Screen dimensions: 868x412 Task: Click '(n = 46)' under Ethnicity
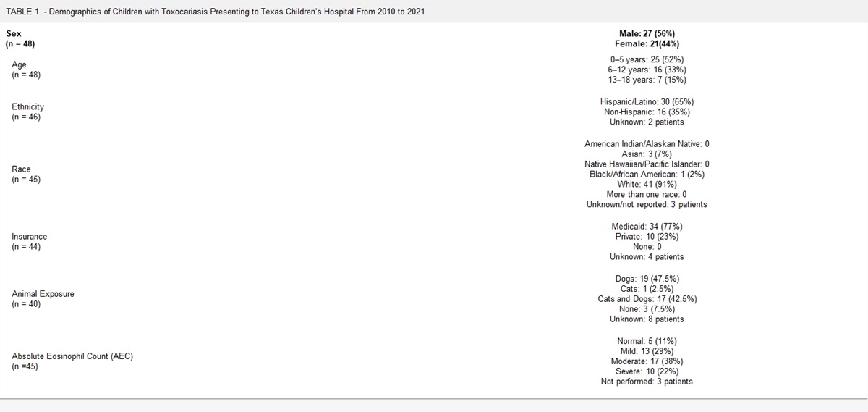click(x=27, y=117)
